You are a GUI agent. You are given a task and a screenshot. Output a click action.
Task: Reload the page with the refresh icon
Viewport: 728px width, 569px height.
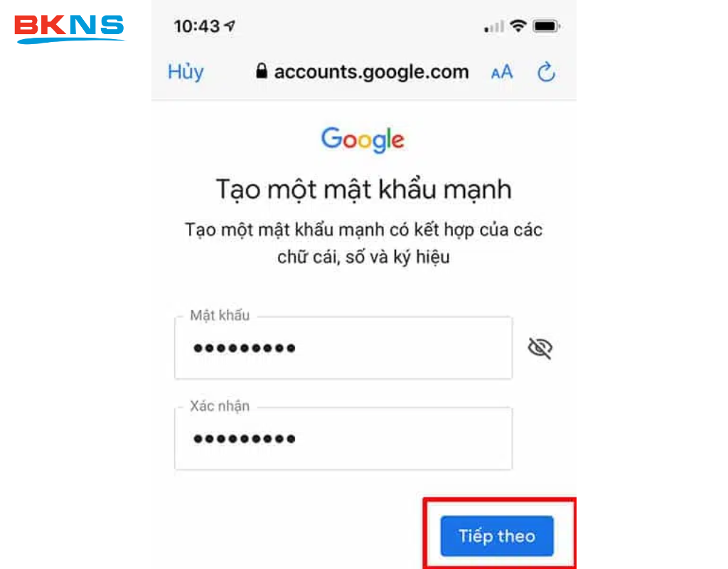coord(546,72)
